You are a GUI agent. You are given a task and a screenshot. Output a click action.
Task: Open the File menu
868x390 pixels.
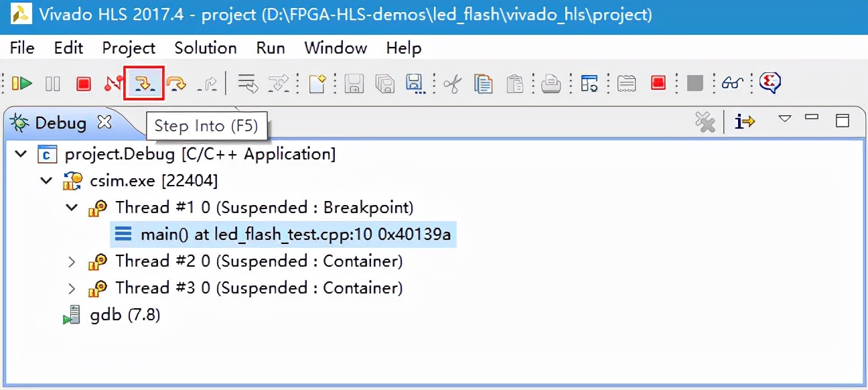click(x=22, y=48)
